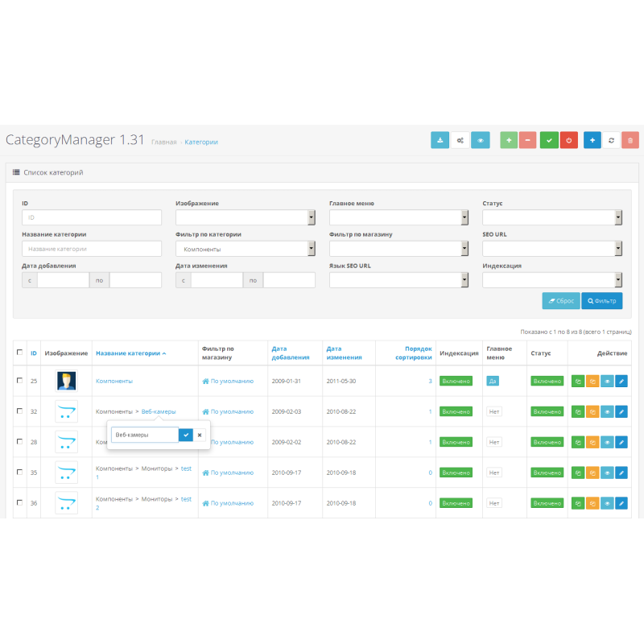
Task: Click the red trash delete icon
Action: (x=630, y=140)
